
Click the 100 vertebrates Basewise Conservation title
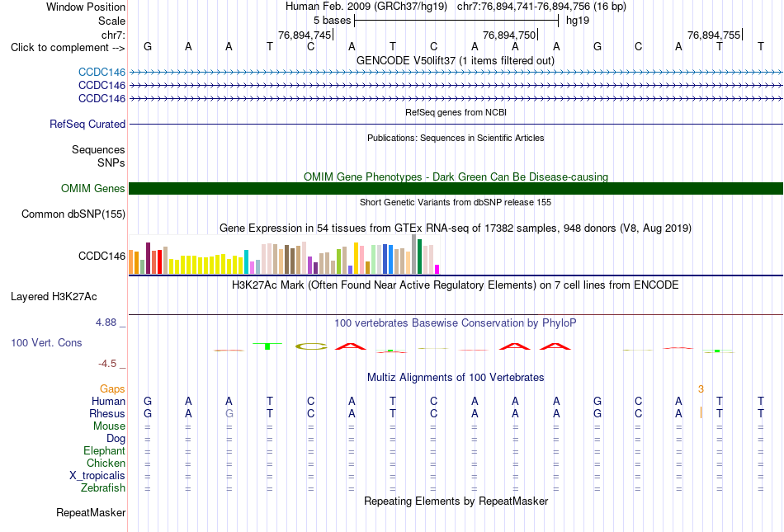pyautogui.click(x=456, y=323)
